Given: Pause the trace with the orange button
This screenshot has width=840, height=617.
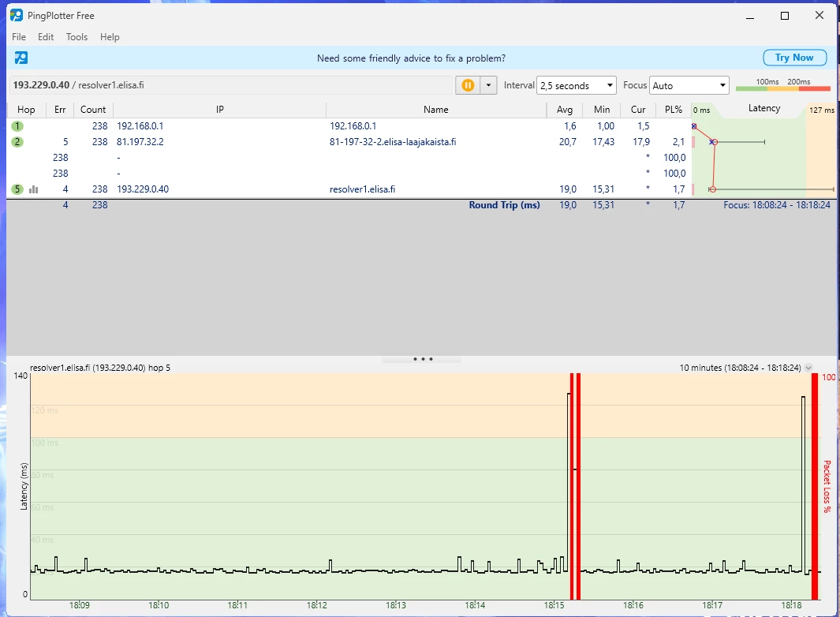Looking at the screenshot, I should (468, 85).
